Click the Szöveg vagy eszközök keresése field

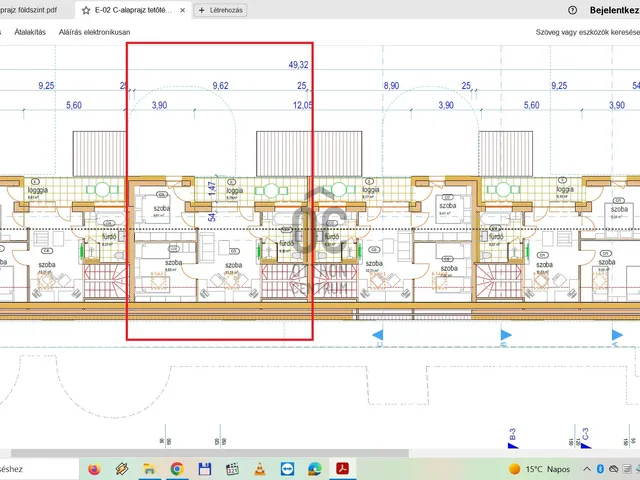click(x=587, y=32)
